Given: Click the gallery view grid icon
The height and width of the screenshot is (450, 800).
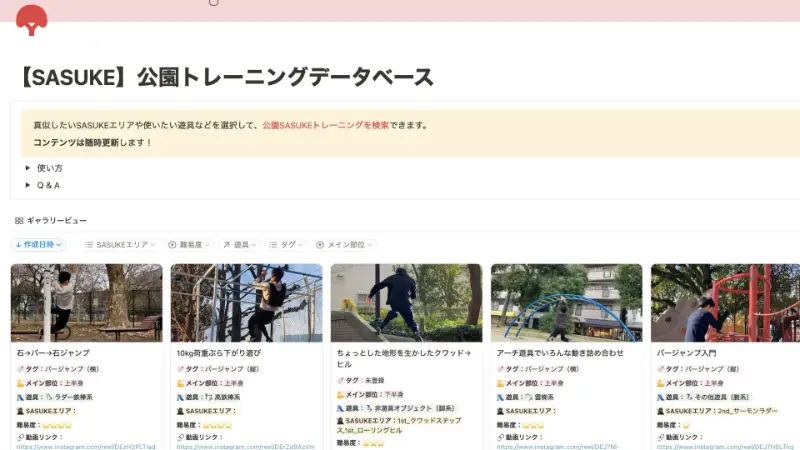Looking at the screenshot, I should tap(18, 220).
